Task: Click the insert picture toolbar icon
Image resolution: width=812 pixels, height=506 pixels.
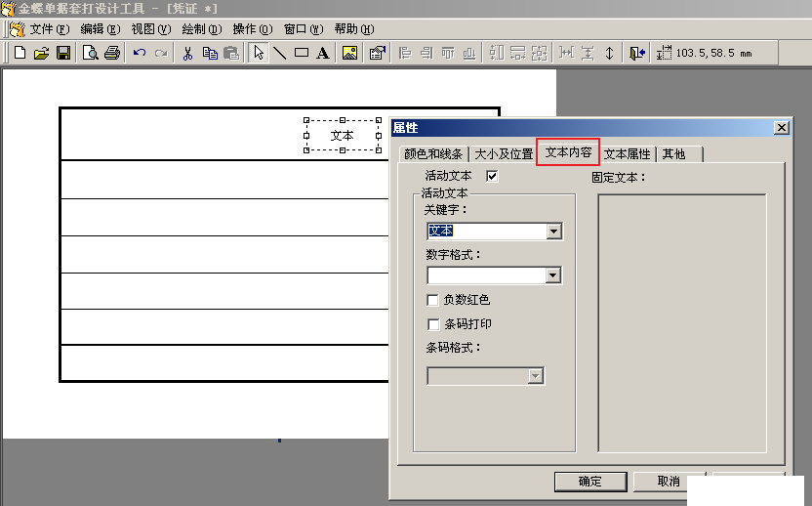Action: [x=349, y=53]
